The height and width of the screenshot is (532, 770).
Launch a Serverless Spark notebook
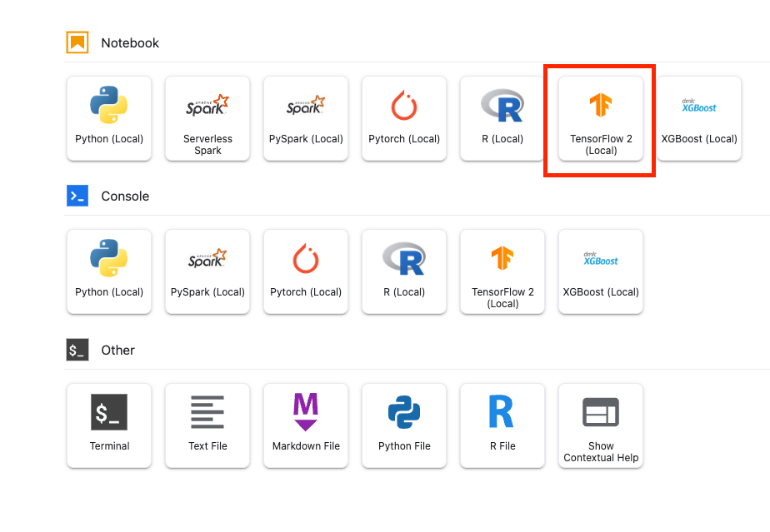pos(207,118)
